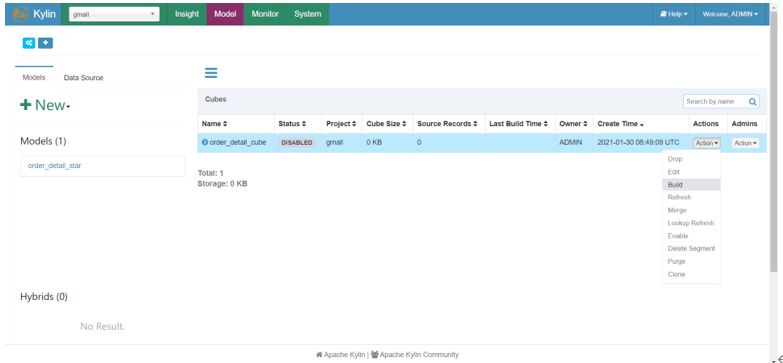Image resolution: width=783 pixels, height=363 pixels.
Task: Open the Help dropdown menu
Action: [674, 14]
